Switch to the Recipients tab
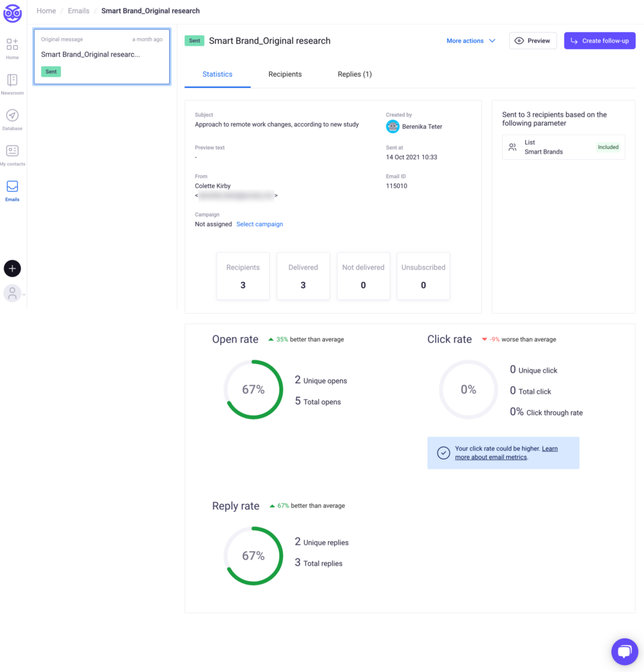The width and height of the screenshot is (644, 672). (x=285, y=74)
